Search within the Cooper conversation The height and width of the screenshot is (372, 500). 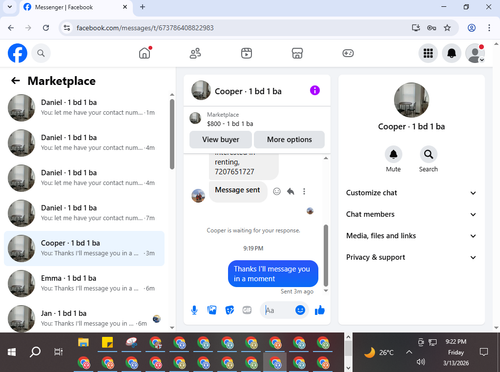pos(428,155)
